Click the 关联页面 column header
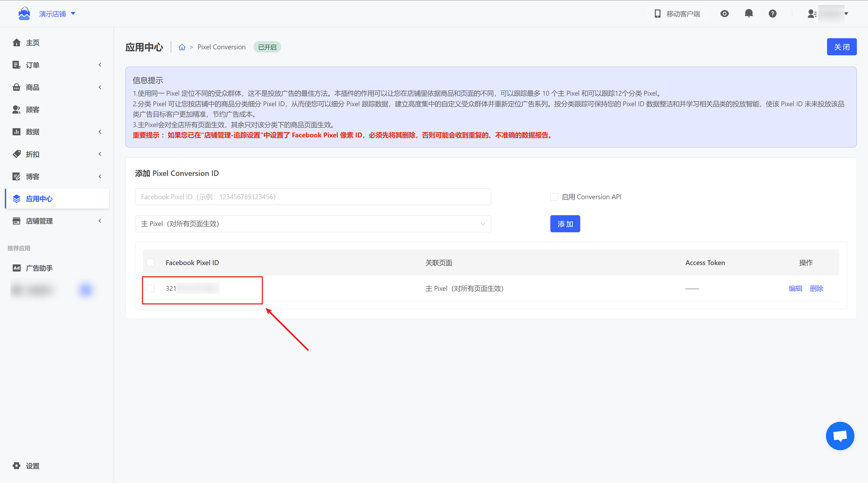The width and height of the screenshot is (868, 483). (438, 263)
